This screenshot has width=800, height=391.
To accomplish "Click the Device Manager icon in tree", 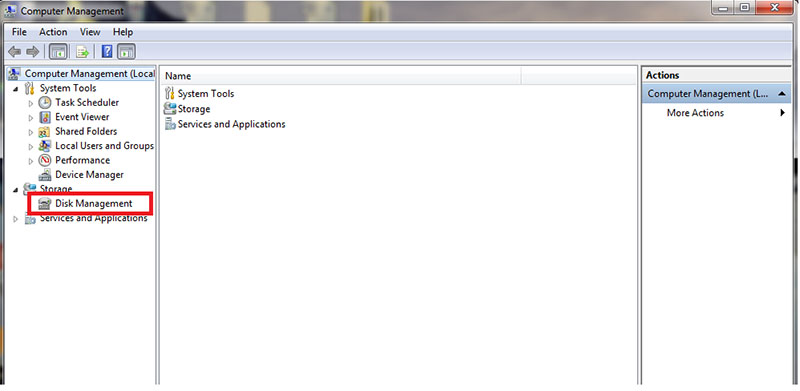I will [45, 175].
